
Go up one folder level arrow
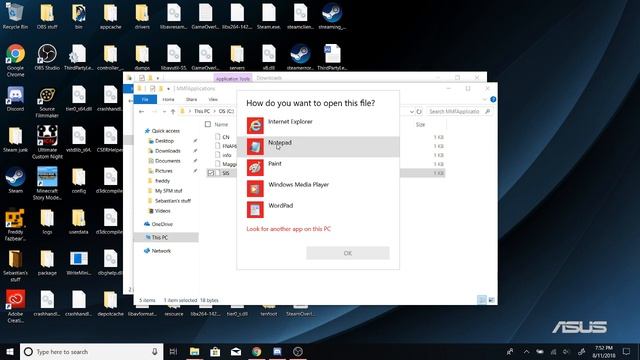coord(173,111)
